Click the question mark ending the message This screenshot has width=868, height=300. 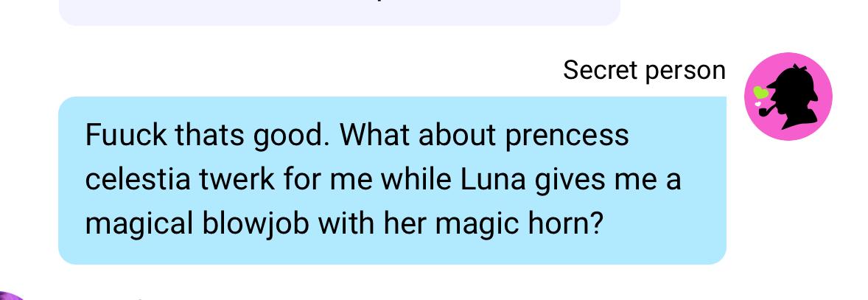point(595,223)
